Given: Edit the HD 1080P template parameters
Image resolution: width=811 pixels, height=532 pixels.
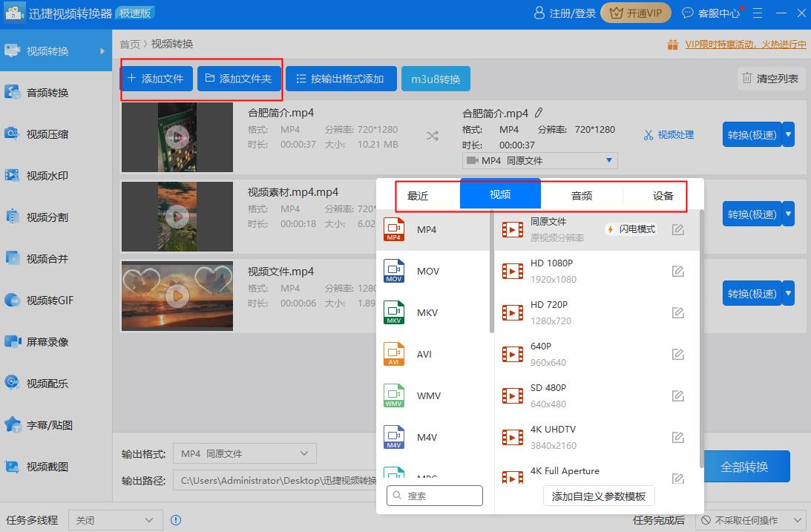Looking at the screenshot, I should (x=677, y=271).
